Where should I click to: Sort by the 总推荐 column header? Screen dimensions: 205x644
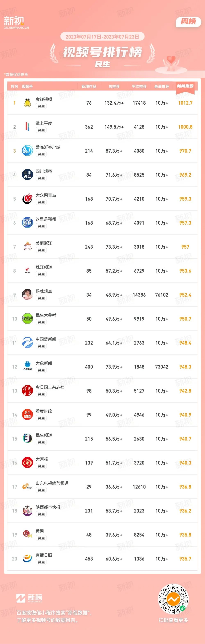coord(114,87)
